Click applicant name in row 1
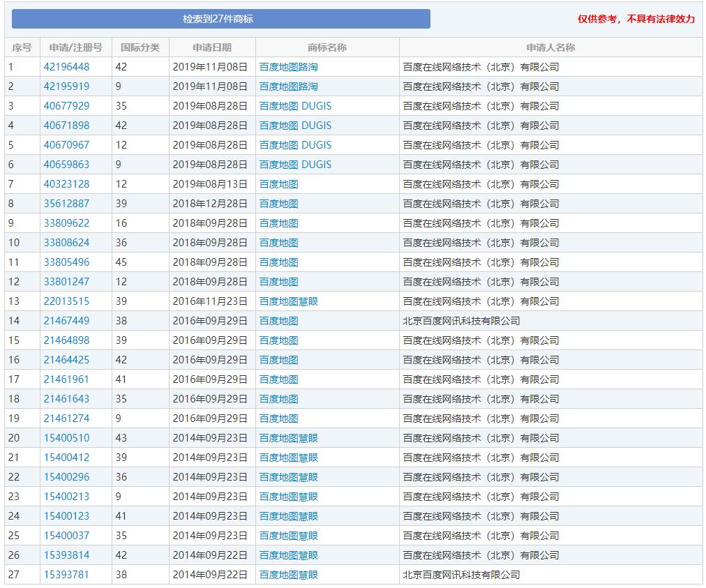The image size is (706, 588). (481, 67)
